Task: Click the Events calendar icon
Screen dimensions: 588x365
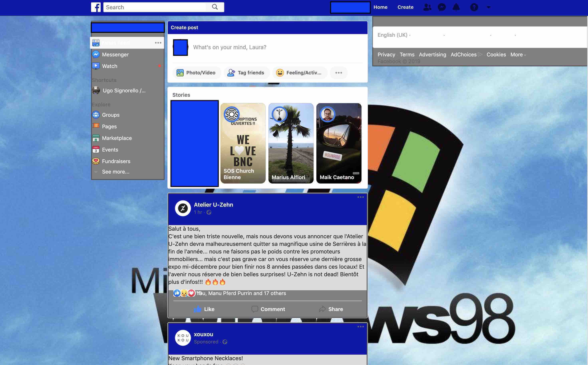Action: (96, 150)
